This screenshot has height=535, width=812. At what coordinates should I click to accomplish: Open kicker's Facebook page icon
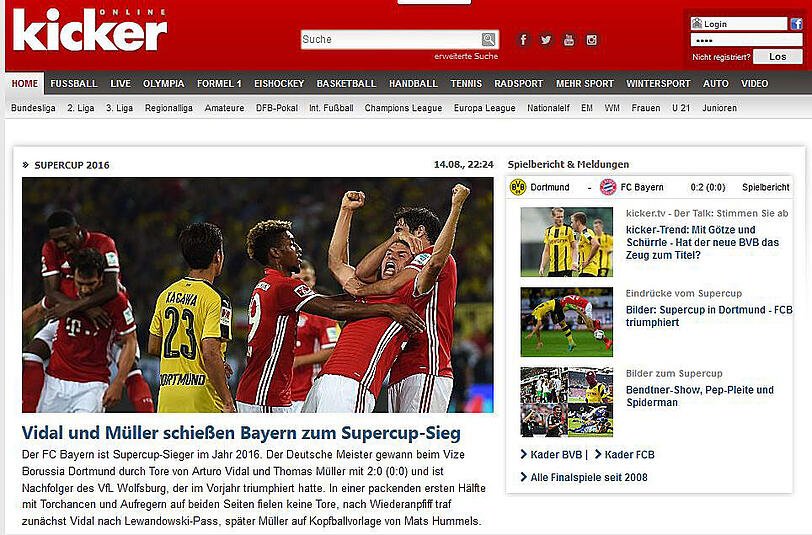coord(523,40)
